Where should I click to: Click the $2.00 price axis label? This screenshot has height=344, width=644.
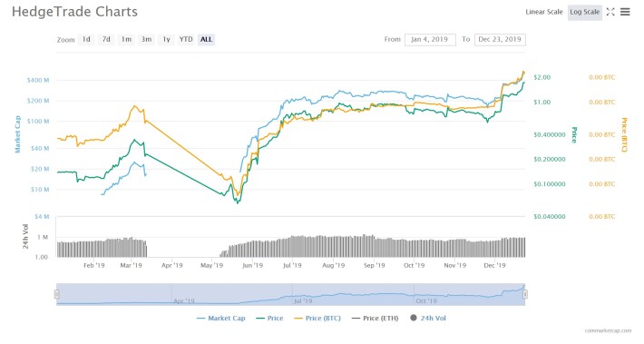point(542,77)
